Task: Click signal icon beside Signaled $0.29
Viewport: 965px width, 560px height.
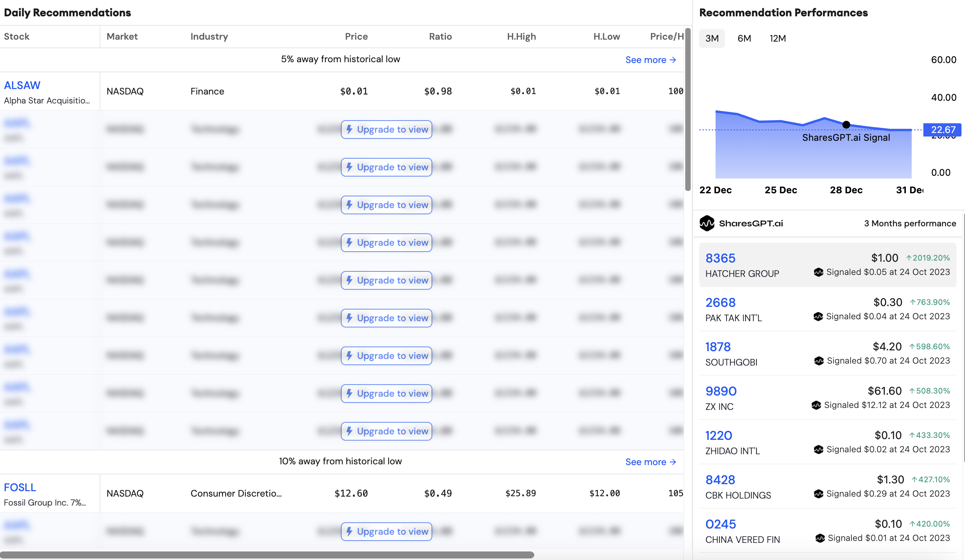Action: point(818,494)
